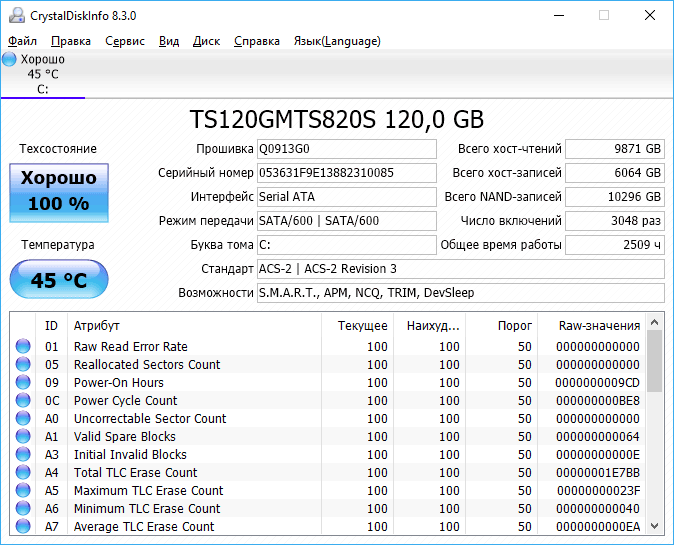The width and height of the screenshot is (674, 545).
Task: Click the scroll down arrow of the attribute list
Action: (655, 526)
